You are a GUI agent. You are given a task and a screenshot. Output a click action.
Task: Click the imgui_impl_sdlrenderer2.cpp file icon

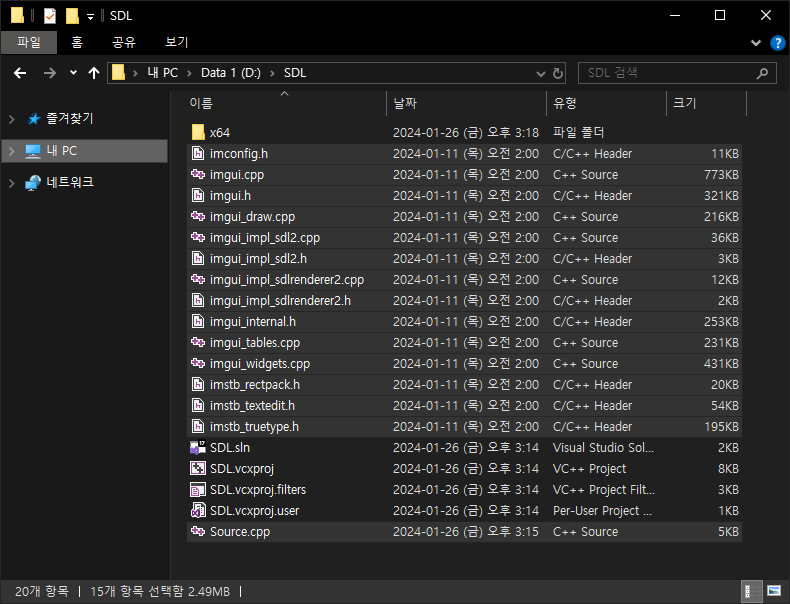tap(198, 279)
